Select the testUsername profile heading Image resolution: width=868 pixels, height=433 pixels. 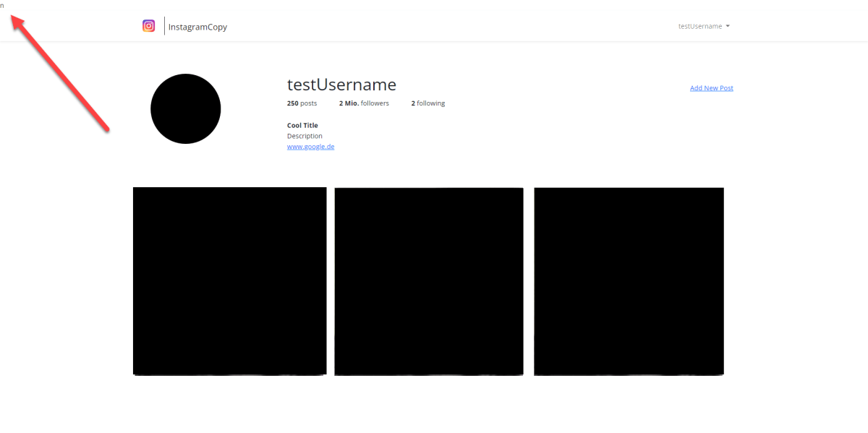coord(341,85)
